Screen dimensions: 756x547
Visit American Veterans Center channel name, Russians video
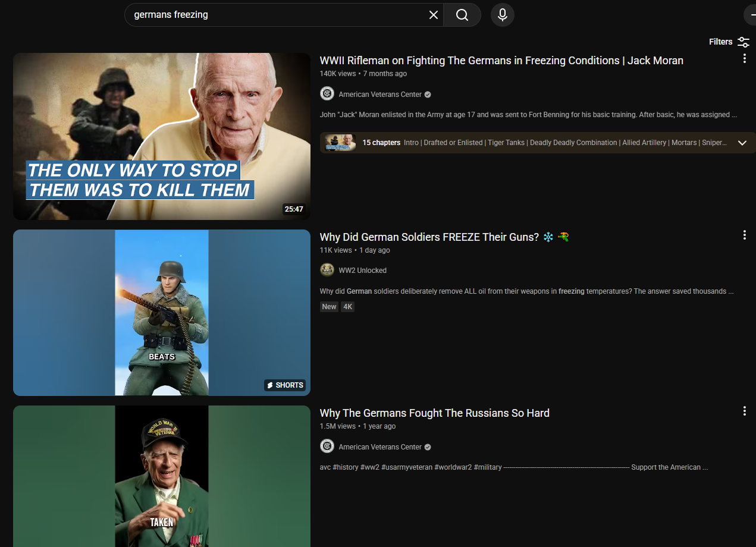click(380, 447)
